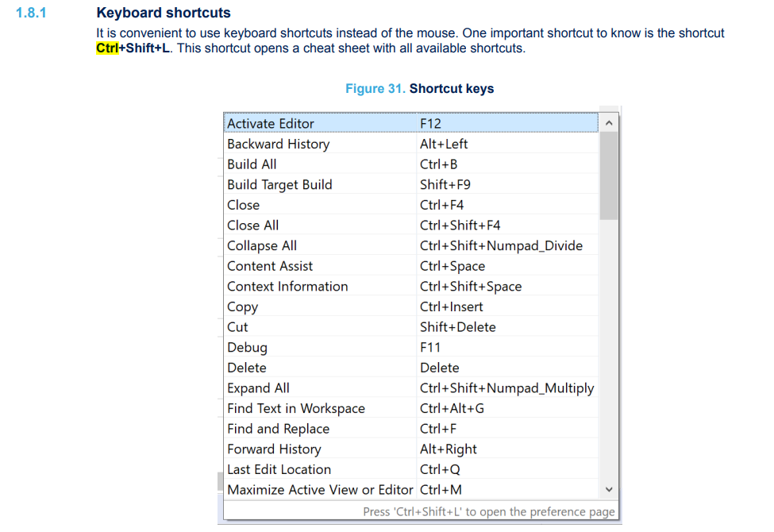Click Maximize Active View or Editor
Image resolution: width=774 pixels, height=532 pixels.
[x=320, y=490]
